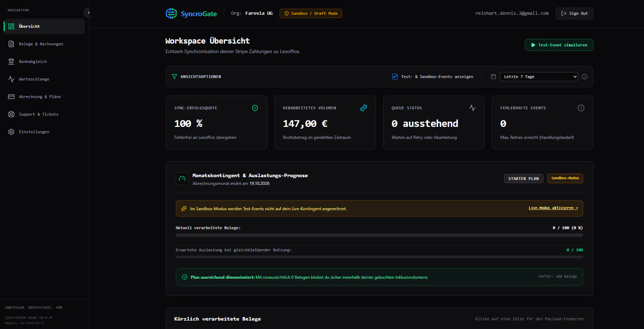
Task: Click the Übersicht grid icon
Action: click(x=11, y=26)
